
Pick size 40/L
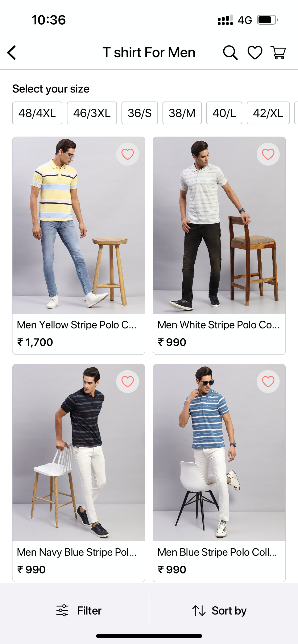pos(224,113)
